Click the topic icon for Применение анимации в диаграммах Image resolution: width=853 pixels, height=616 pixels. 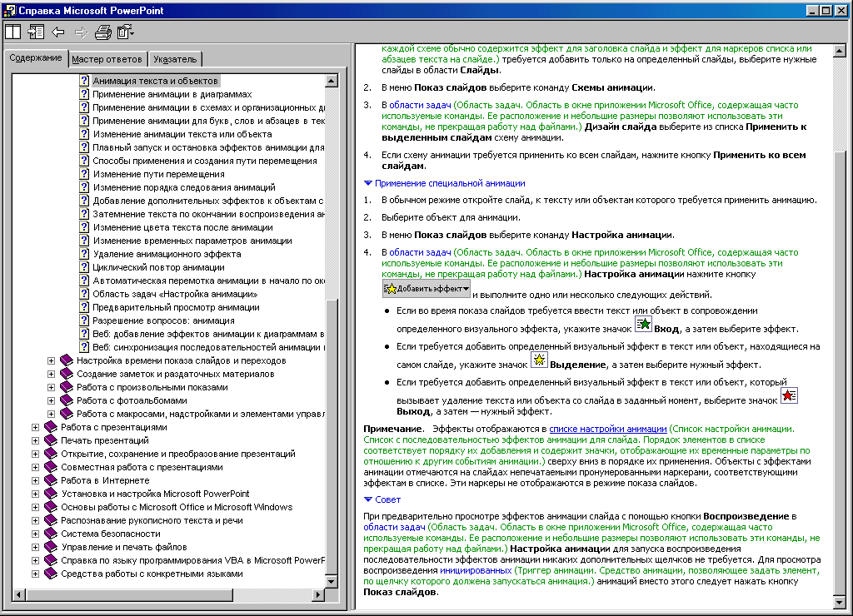[x=84, y=94]
